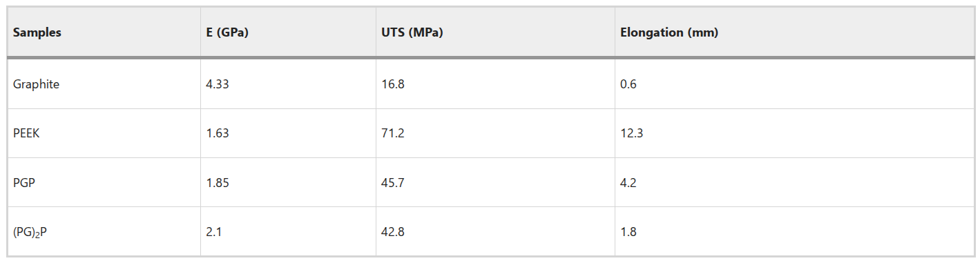The image size is (980, 263).
Task: Click the 1.63 modulus value
Action: pos(217,133)
